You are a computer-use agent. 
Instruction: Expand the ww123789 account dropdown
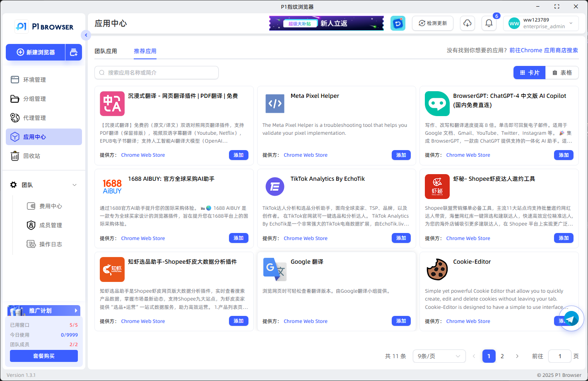pos(541,23)
